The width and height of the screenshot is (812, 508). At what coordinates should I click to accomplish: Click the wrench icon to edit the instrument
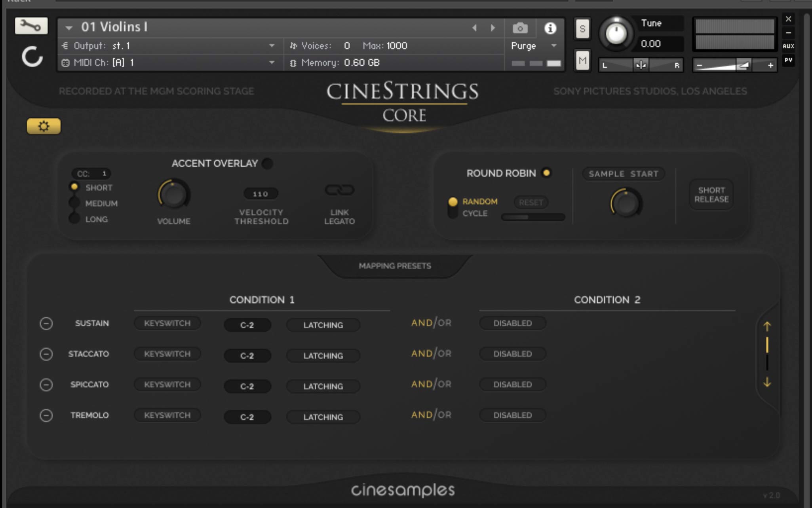tap(31, 26)
